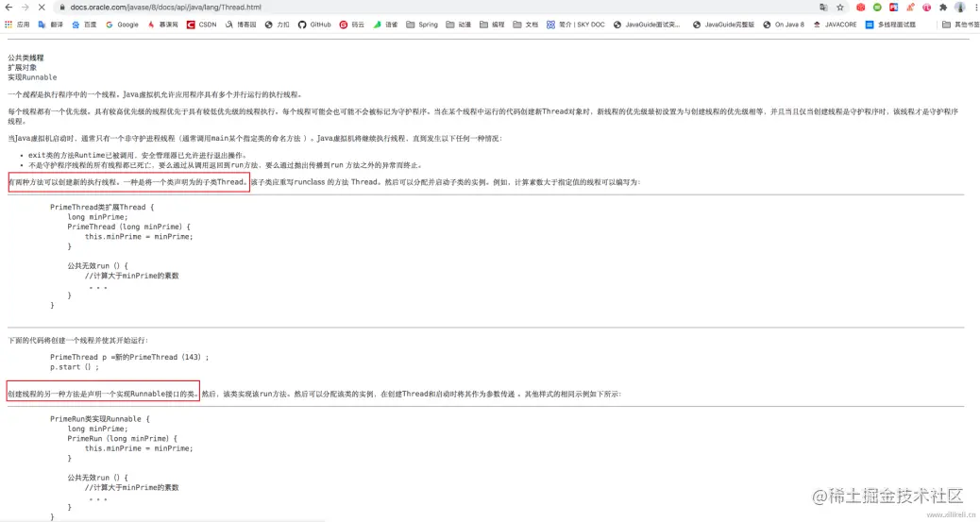The height and width of the screenshot is (522, 980).
Task: Open the Chrome profile avatar
Action: click(x=960, y=8)
